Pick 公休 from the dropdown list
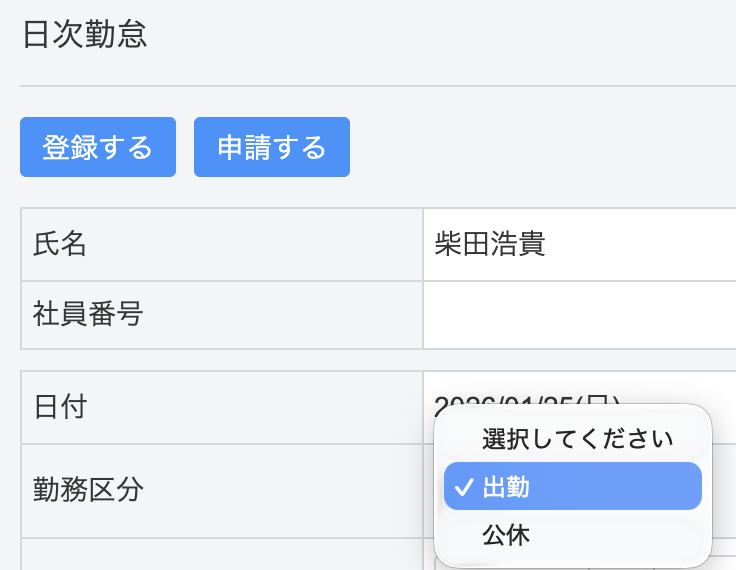The width and height of the screenshot is (736, 570). point(506,534)
